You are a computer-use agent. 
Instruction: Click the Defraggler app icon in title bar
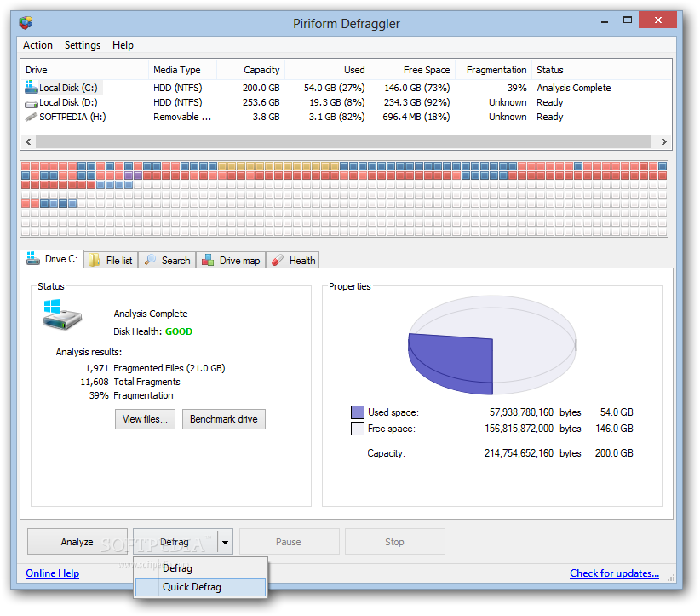[26, 22]
